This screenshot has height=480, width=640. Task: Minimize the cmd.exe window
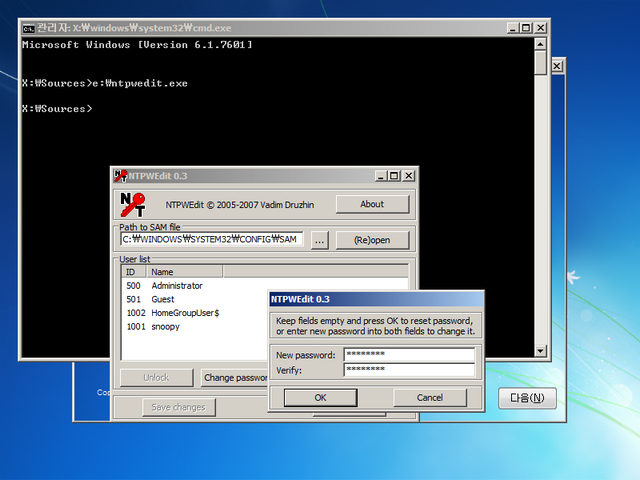pyautogui.click(x=513, y=28)
